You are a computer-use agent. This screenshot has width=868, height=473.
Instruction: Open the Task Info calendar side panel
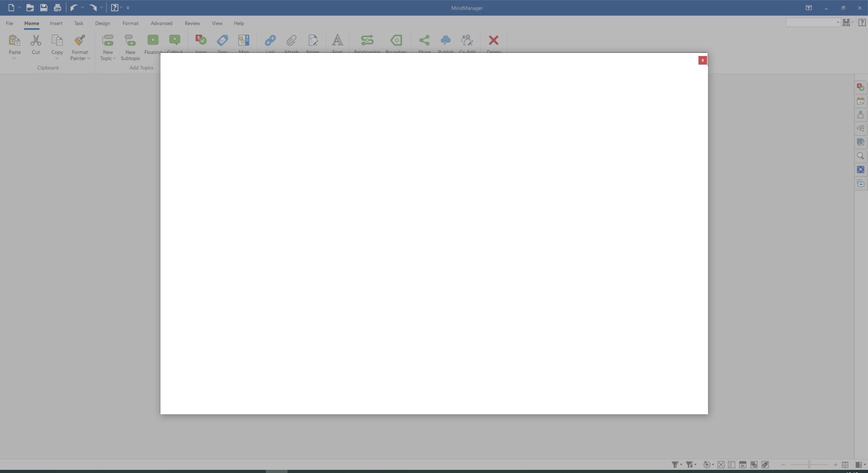point(860,101)
